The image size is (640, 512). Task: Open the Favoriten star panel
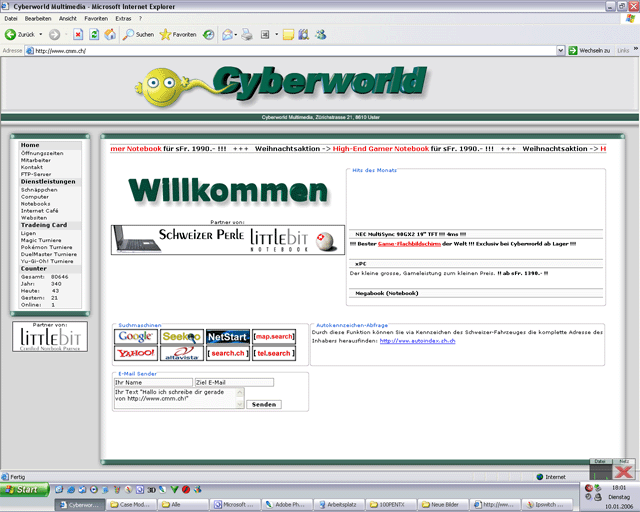(178, 35)
